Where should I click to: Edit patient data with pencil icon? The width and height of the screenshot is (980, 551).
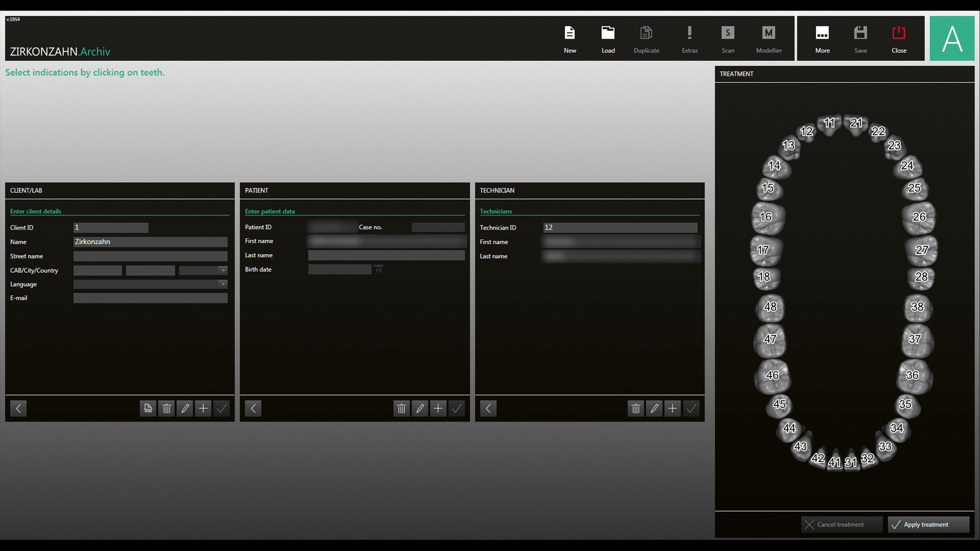(x=420, y=409)
